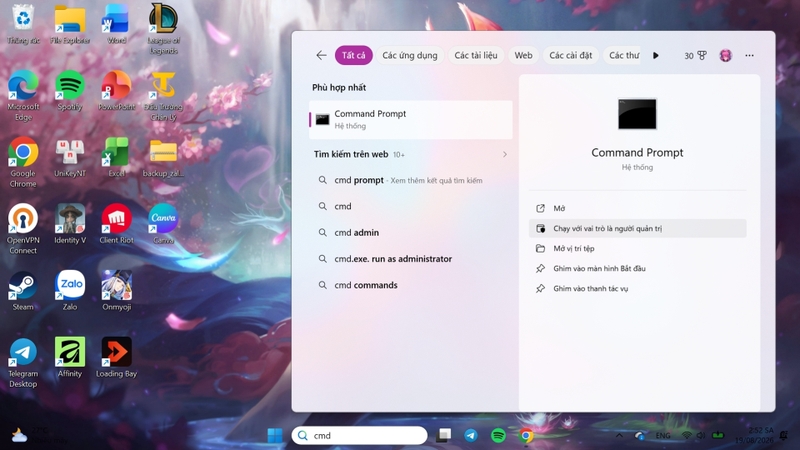800x450 pixels.
Task: Select the 'cmd admin' web suggestion
Action: coord(411,232)
